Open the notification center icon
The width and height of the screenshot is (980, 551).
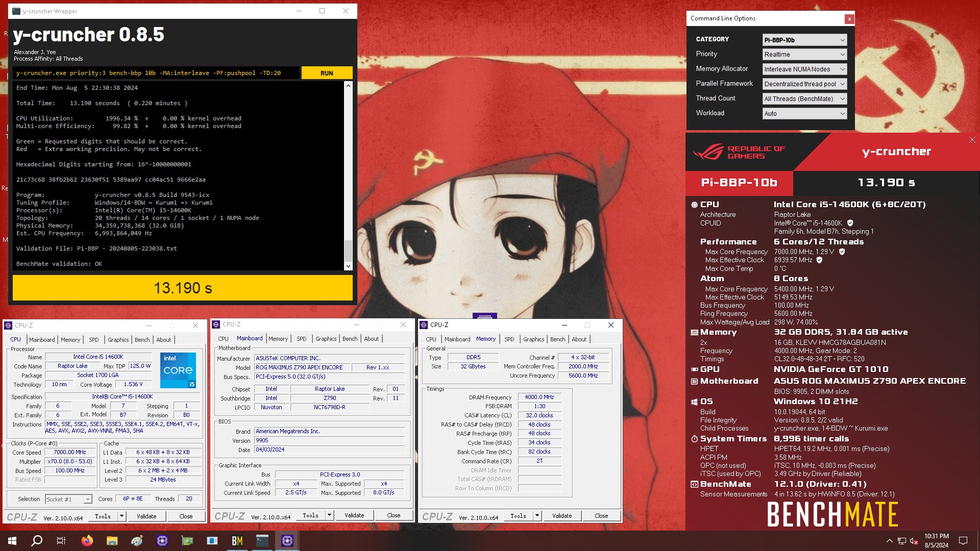pyautogui.click(x=963, y=541)
